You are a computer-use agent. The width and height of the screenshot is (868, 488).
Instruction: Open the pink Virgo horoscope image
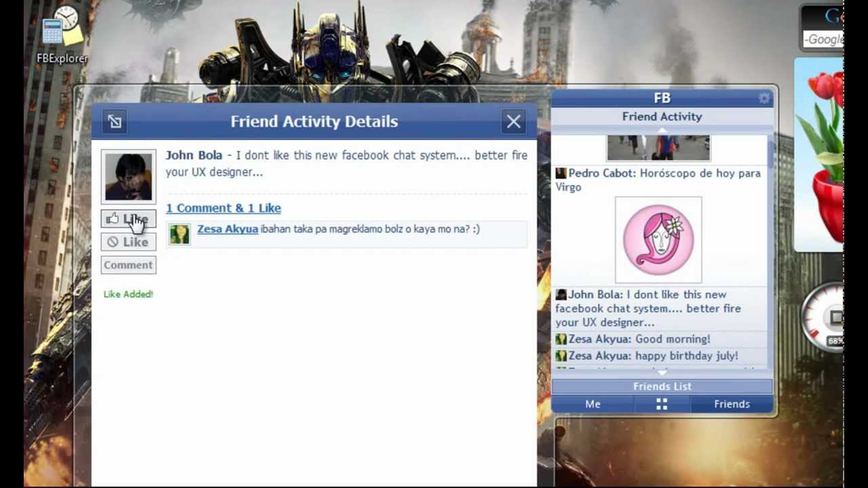[658, 240]
